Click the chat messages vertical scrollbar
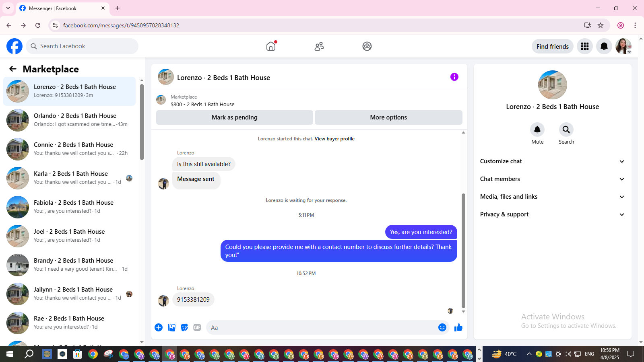The image size is (644, 362). [463, 250]
